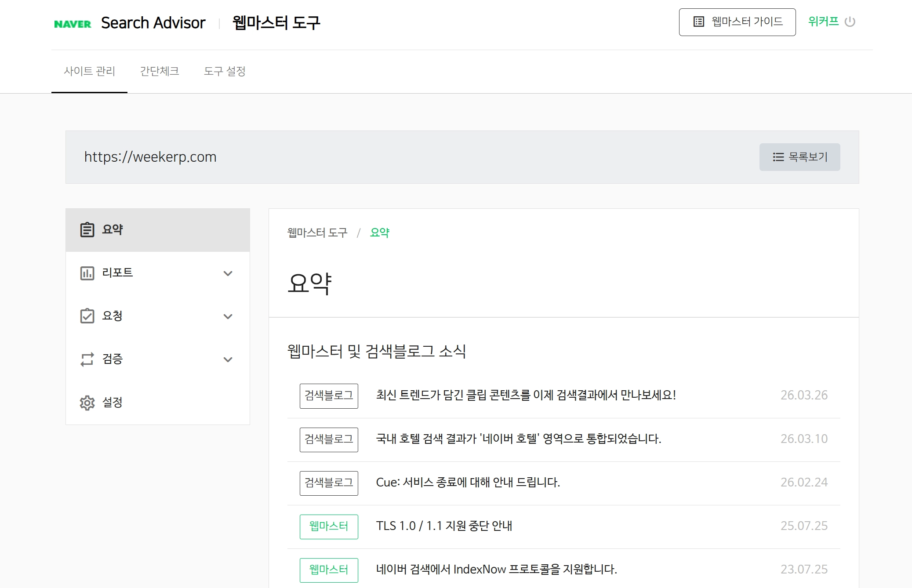Click the 웹마스터 가이드 button
Viewport: 912px width, 588px height.
tap(737, 22)
